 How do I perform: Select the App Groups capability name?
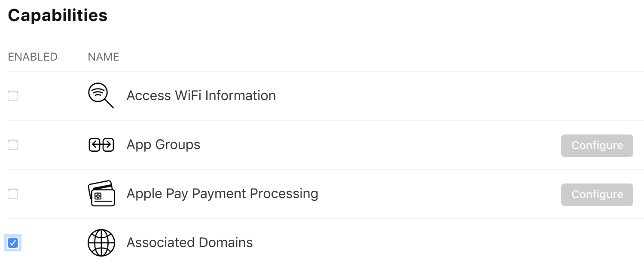pos(163,145)
